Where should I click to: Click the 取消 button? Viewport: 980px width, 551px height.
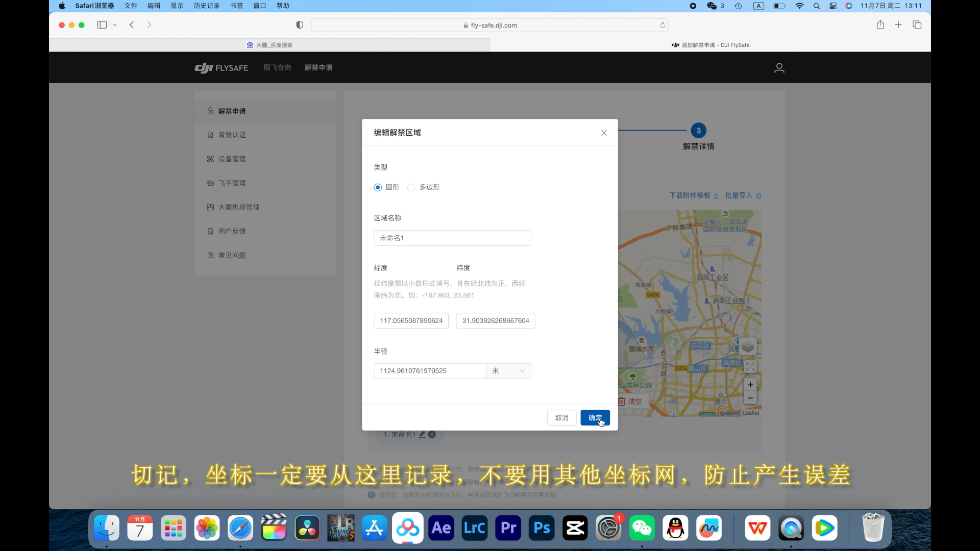click(x=561, y=418)
